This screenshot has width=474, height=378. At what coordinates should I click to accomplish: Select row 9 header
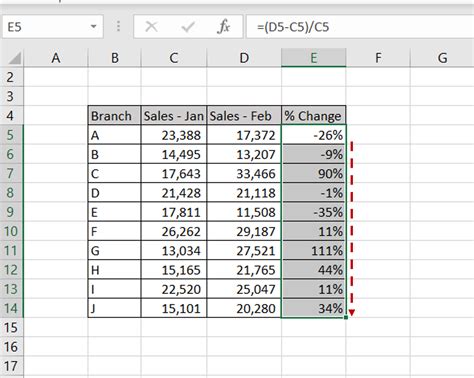[x=11, y=212]
